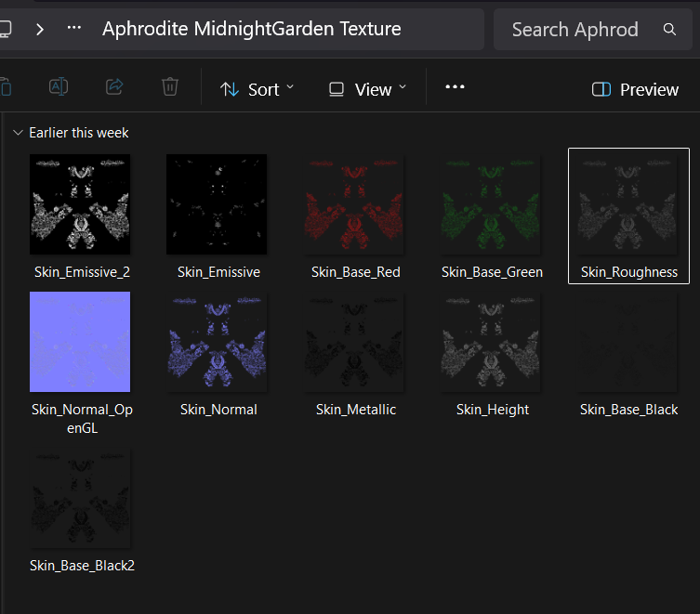Screen dimensions: 700x614
Task: Select the Skin_Base_Black2 thumbnail
Action: click(x=80, y=498)
